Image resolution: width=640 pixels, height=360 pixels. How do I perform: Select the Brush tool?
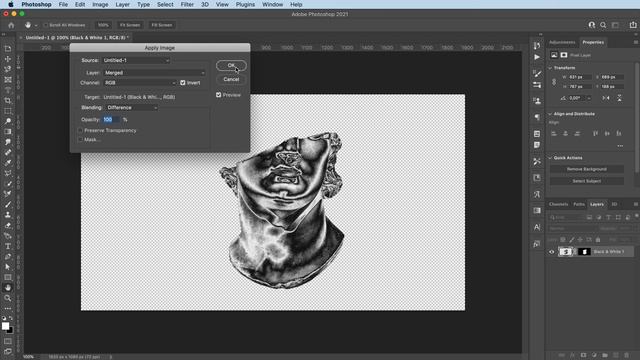[x=8, y=204]
